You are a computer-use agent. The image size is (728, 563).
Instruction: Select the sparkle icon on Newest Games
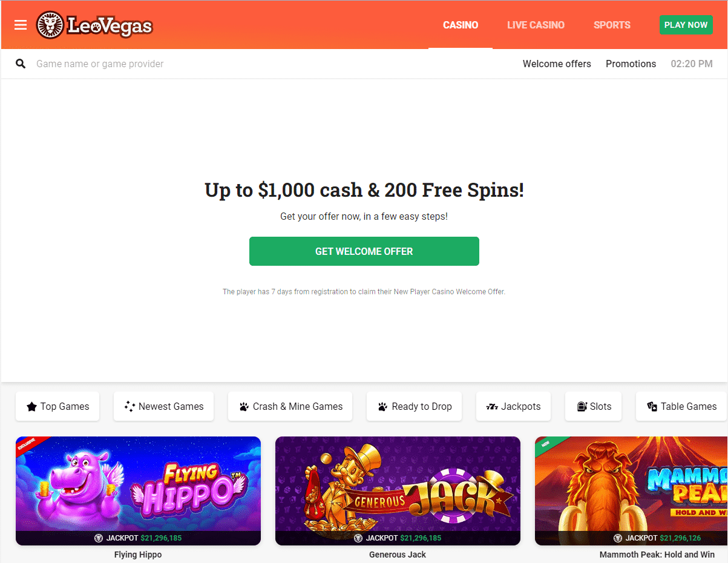[130, 407]
